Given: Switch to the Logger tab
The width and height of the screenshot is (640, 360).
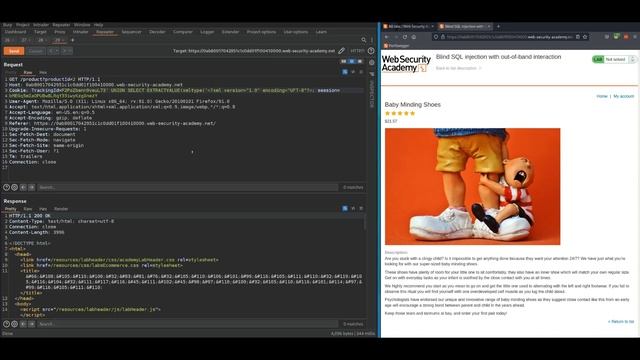Looking at the screenshot, I should tap(207, 32).
